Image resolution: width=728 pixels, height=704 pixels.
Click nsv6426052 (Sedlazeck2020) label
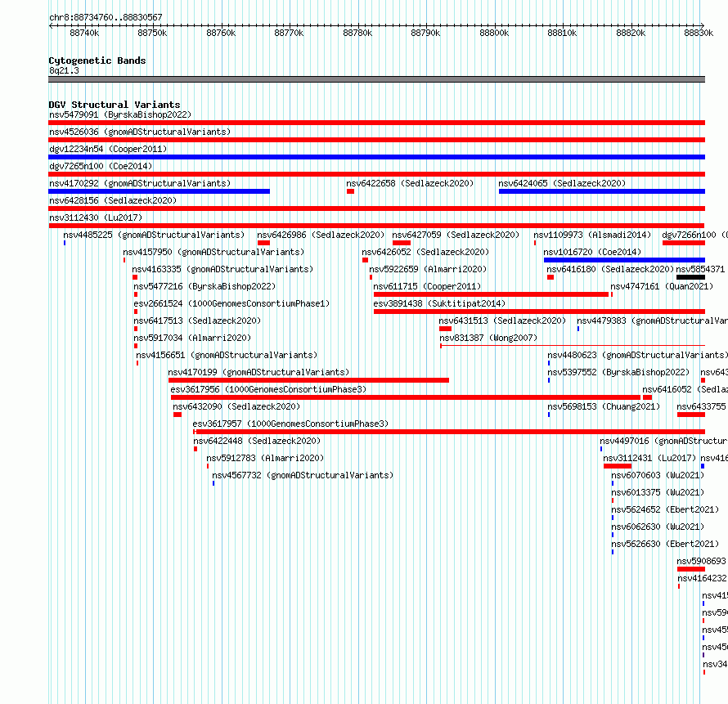(425, 252)
